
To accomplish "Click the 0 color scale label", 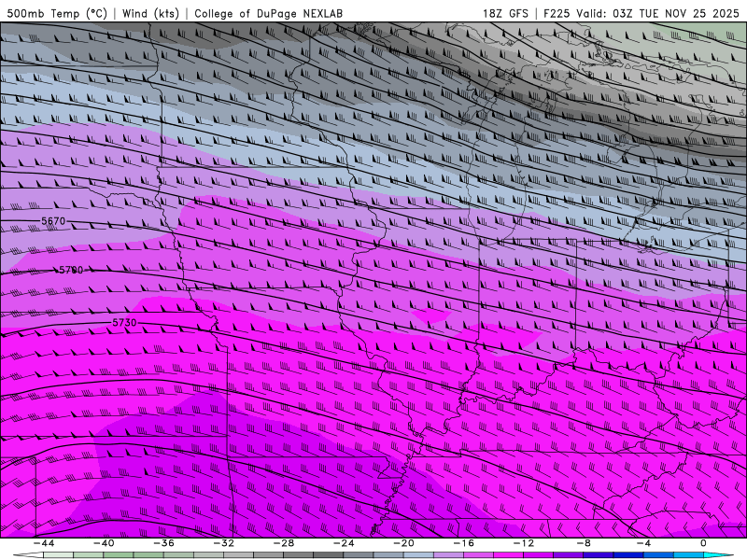I will pos(704,543).
